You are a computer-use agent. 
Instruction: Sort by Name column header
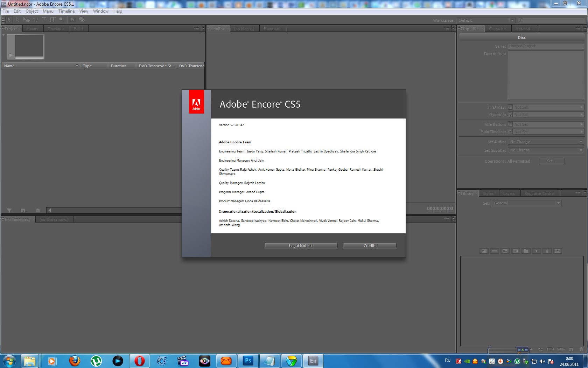coord(41,66)
